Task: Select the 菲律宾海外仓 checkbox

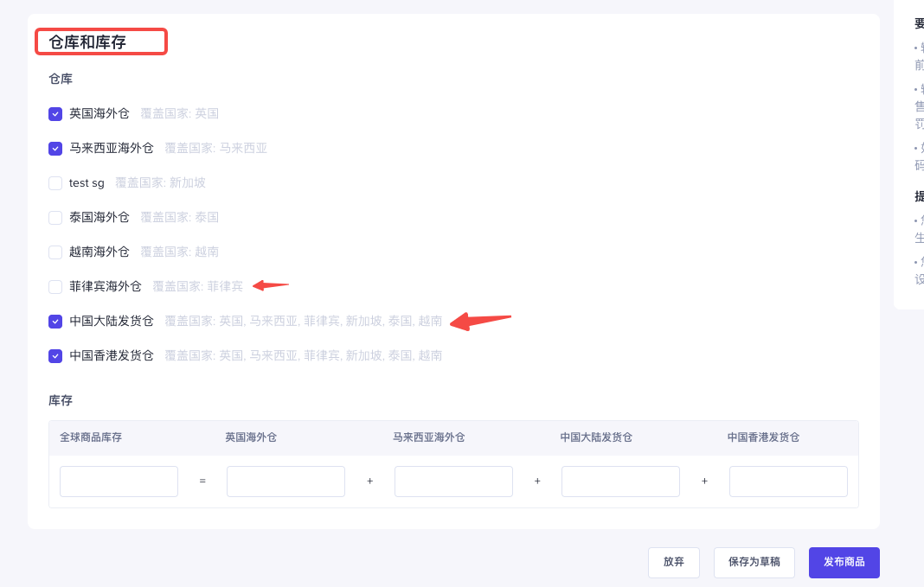Action: pos(55,287)
